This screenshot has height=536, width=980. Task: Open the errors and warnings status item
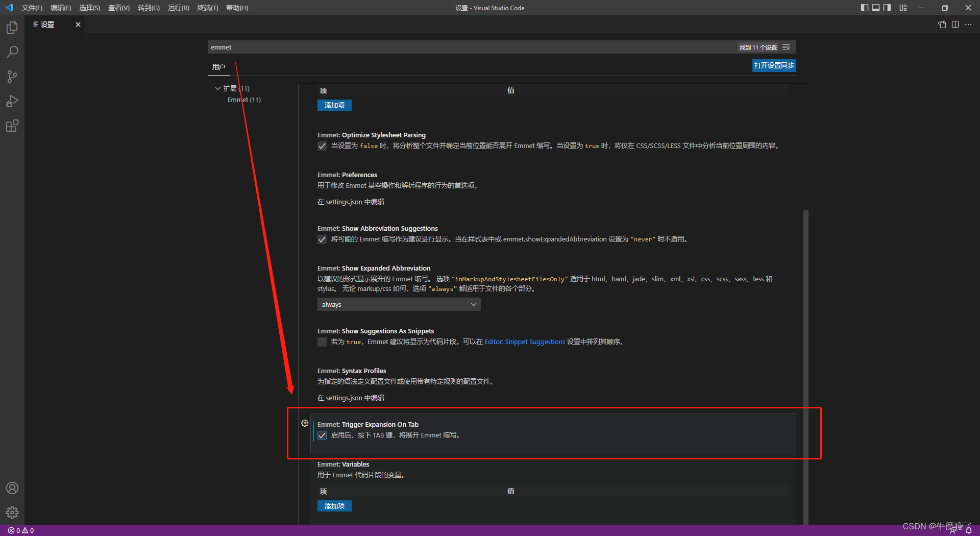pos(21,530)
